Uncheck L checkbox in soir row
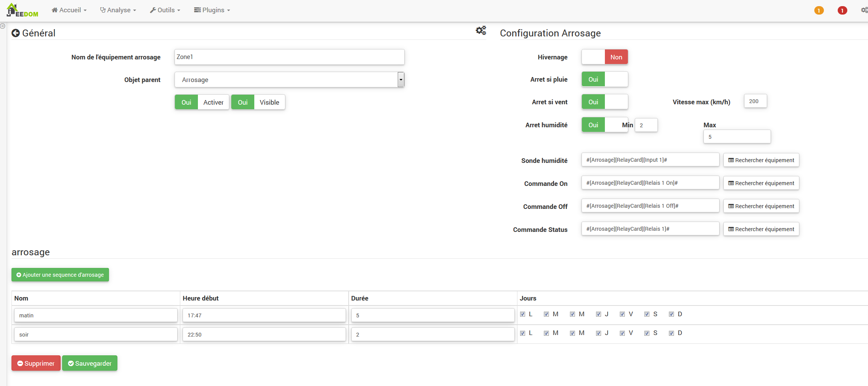Screen dimensions: 868x386 click(522, 333)
